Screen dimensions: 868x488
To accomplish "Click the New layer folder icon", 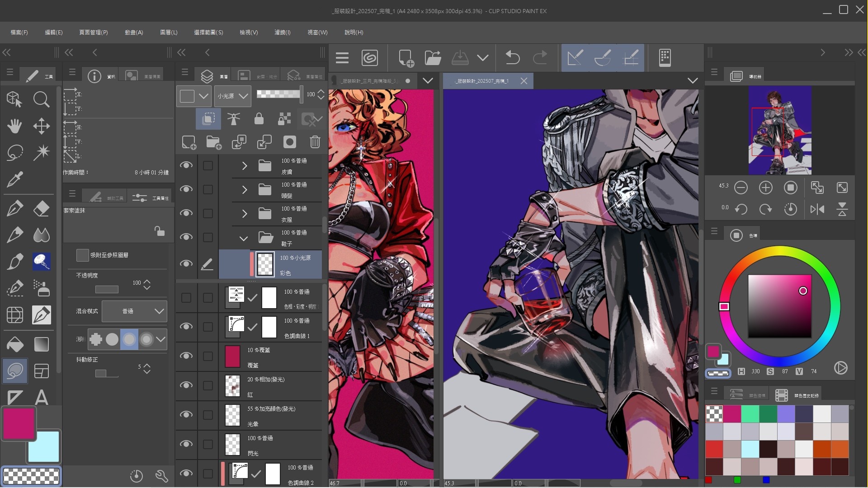I will tap(214, 142).
